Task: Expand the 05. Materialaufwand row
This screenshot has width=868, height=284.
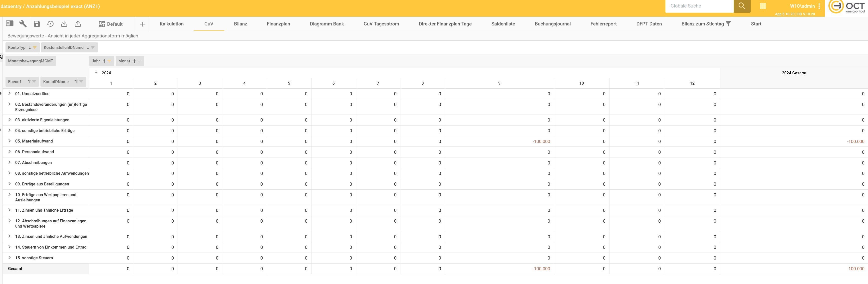Action: [x=9, y=141]
